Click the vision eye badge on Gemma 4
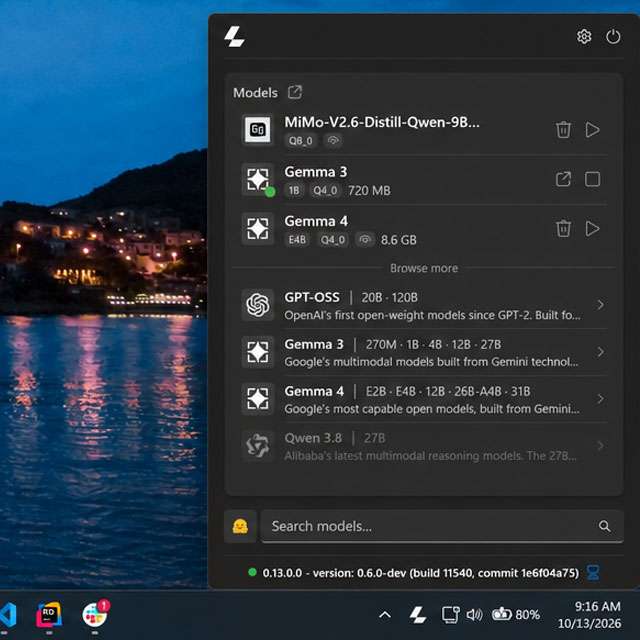 (x=365, y=239)
